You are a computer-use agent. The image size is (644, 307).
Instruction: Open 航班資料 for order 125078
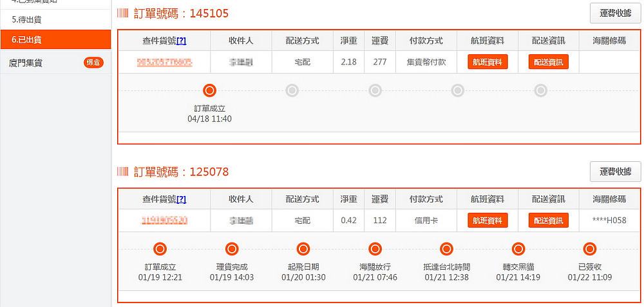[488, 221]
